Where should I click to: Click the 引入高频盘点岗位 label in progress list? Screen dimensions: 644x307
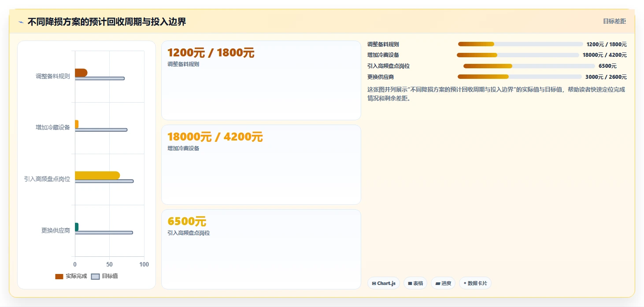point(389,66)
